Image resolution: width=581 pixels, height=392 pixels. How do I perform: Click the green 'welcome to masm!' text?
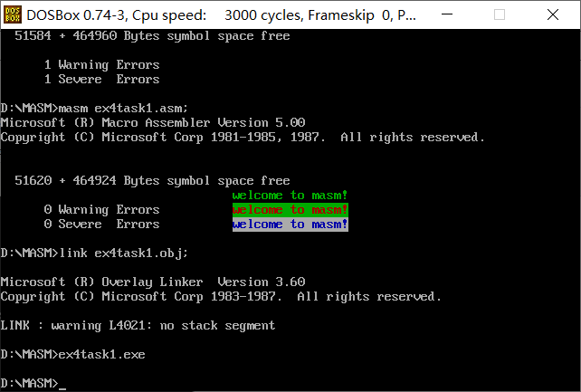[x=290, y=195]
